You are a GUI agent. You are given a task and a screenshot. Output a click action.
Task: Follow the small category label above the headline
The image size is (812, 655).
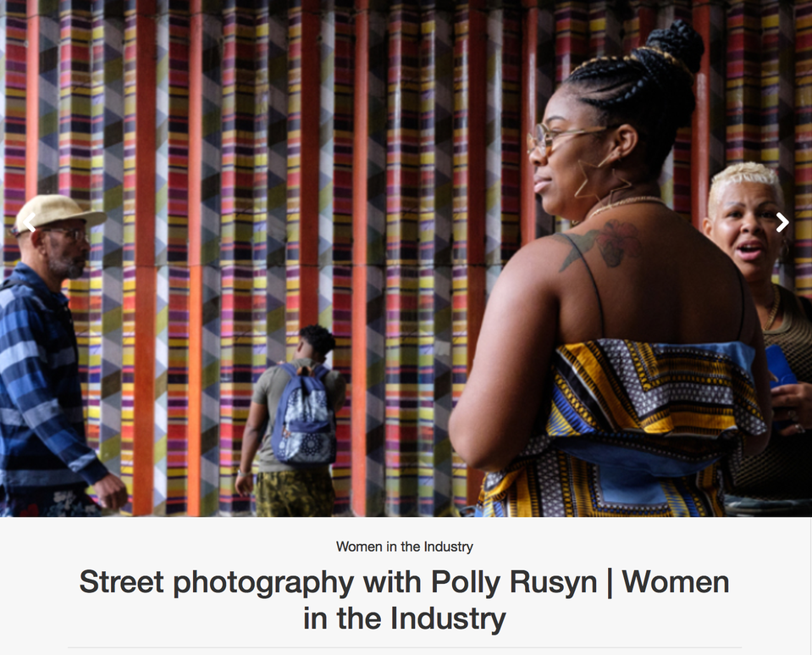[x=405, y=547]
